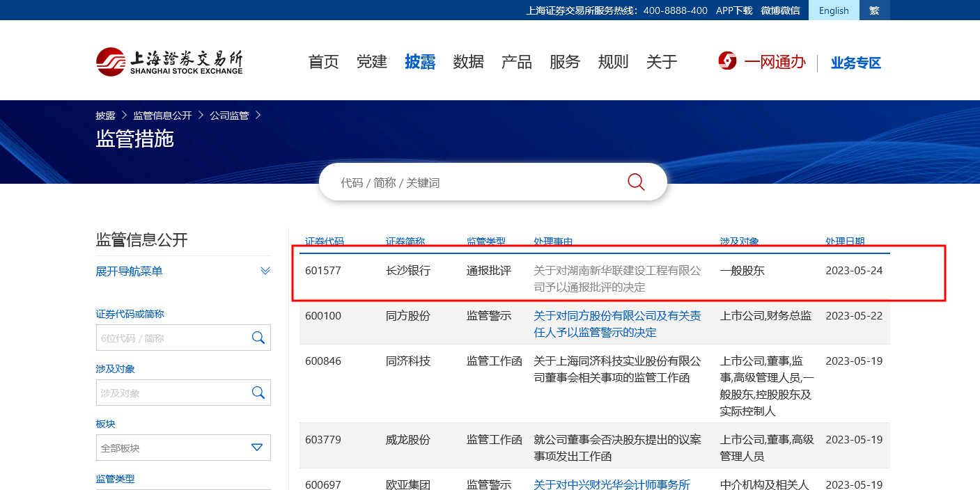Open 规则 in the main navigation
The height and width of the screenshot is (490, 980).
click(613, 62)
